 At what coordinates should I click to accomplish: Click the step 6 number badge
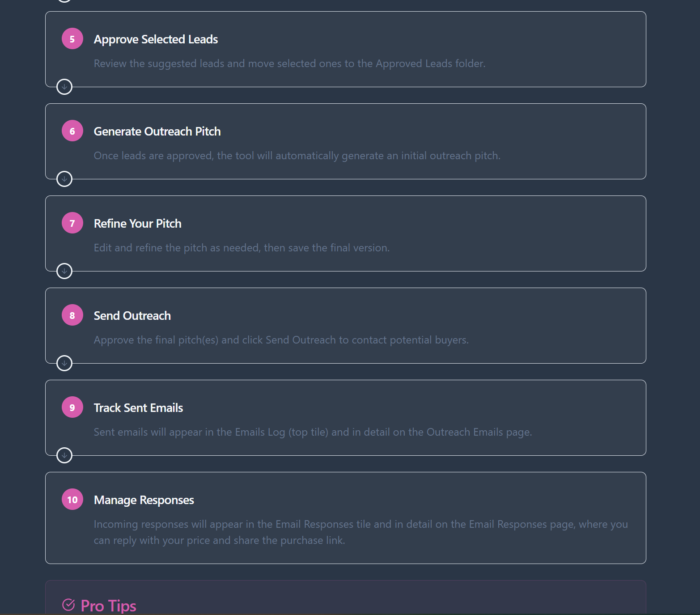pos(72,131)
